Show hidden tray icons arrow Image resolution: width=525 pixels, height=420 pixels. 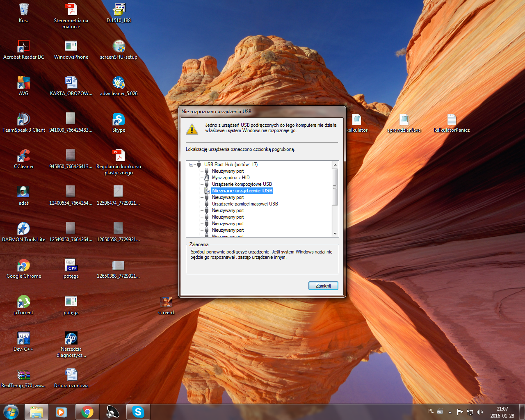tap(450, 412)
